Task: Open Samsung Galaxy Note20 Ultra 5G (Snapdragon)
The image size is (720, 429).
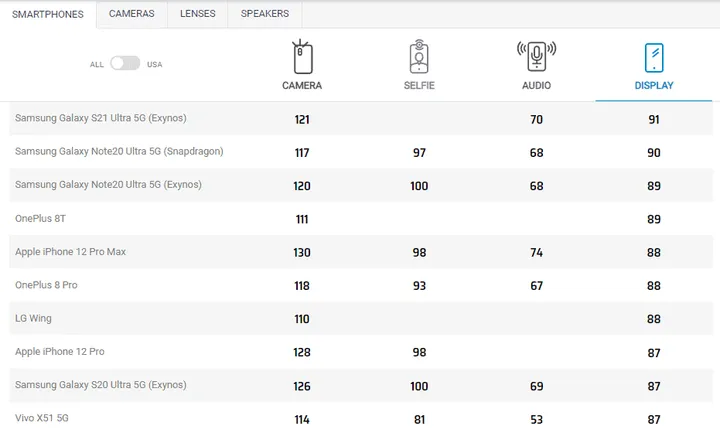Action: point(119,151)
